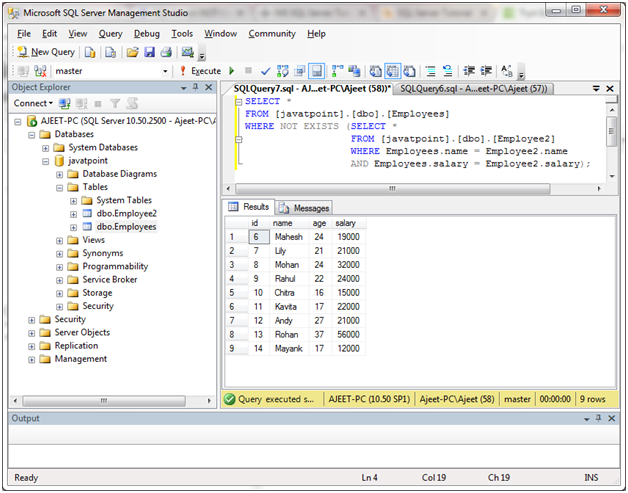The width and height of the screenshot is (628, 493).
Task: Expand the dbo.Employee2 table node
Action: [73, 214]
